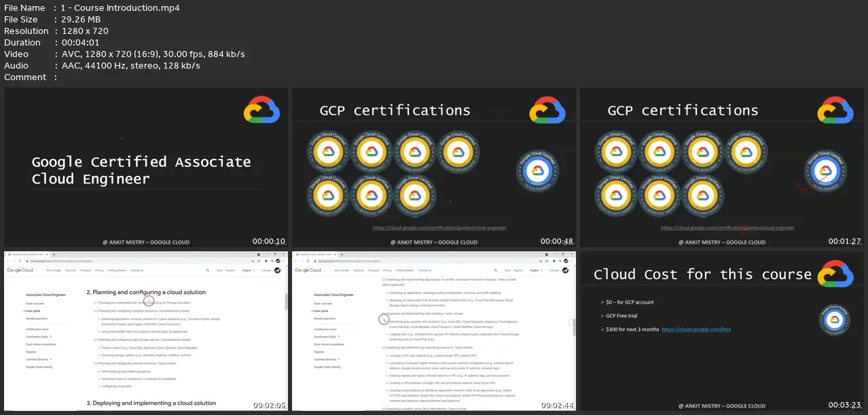868x415 pixels.
Task: Click the search icon in 00:02:05 browser frame
Action: (x=207, y=270)
